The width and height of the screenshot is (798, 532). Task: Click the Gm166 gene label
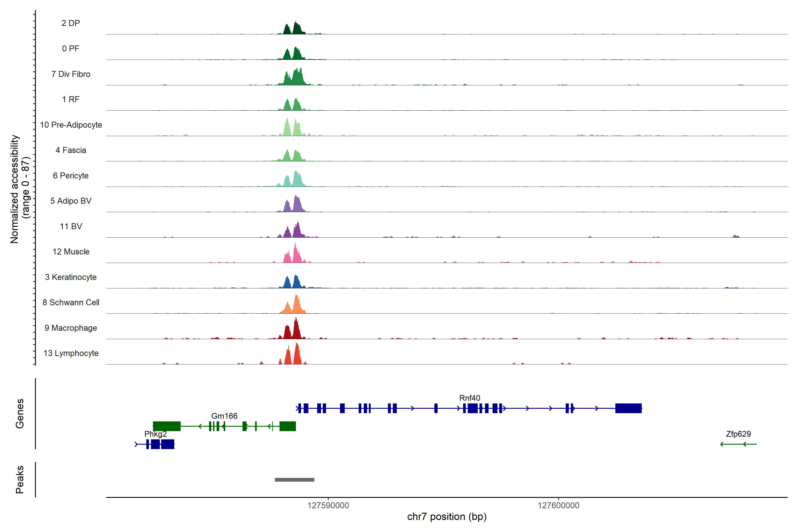224,416
